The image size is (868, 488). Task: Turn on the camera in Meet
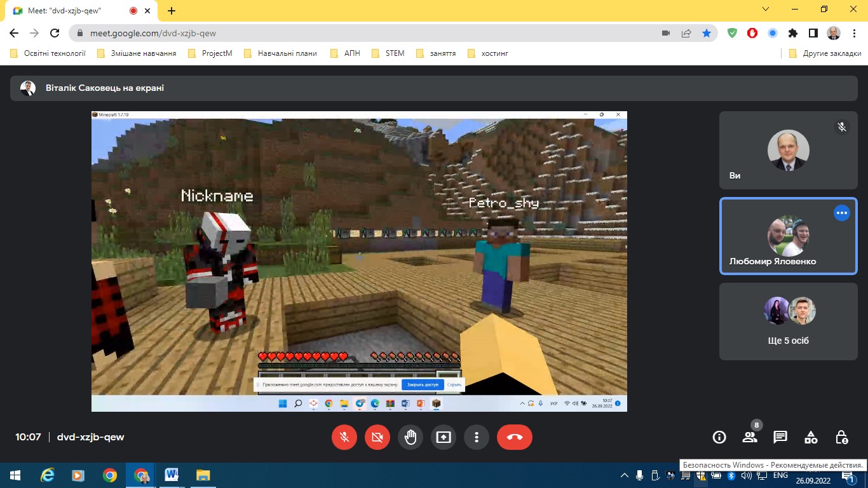tap(377, 437)
